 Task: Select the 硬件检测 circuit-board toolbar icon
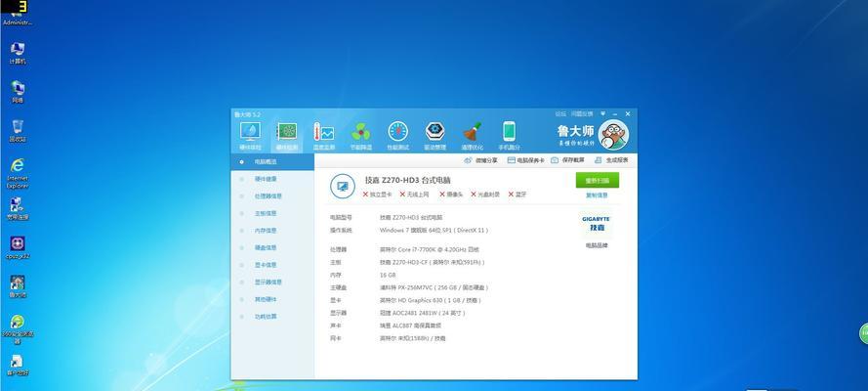pyautogui.click(x=287, y=136)
